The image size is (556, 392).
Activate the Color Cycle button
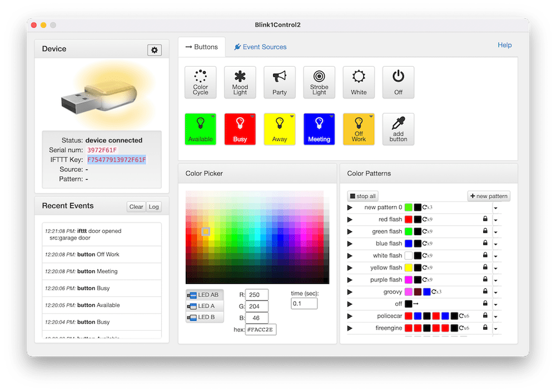[x=200, y=82]
